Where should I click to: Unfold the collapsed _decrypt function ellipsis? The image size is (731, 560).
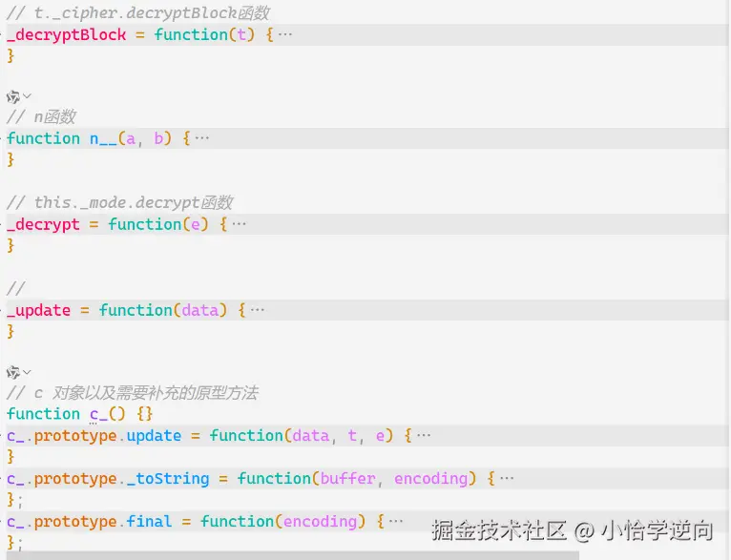[239, 224]
